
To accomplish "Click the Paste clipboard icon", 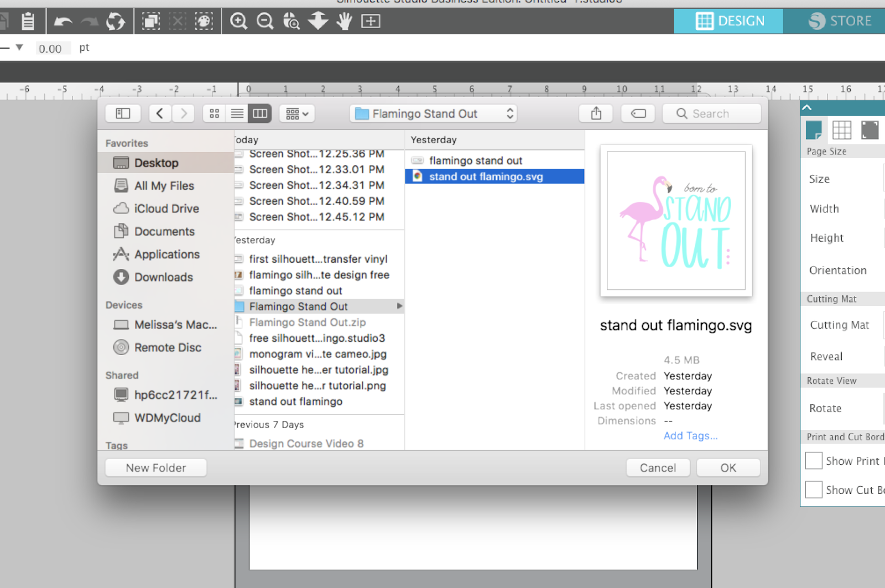I will 28,21.
